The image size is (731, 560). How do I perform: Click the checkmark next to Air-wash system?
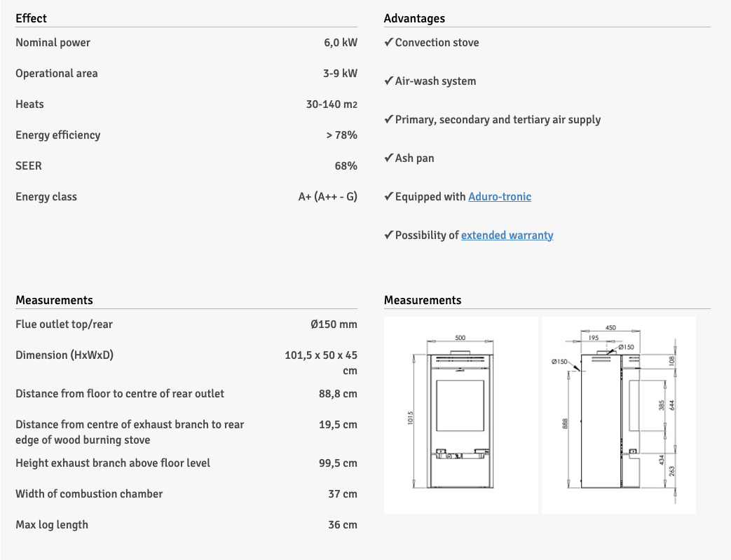pyautogui.click(x=388, y=81)
